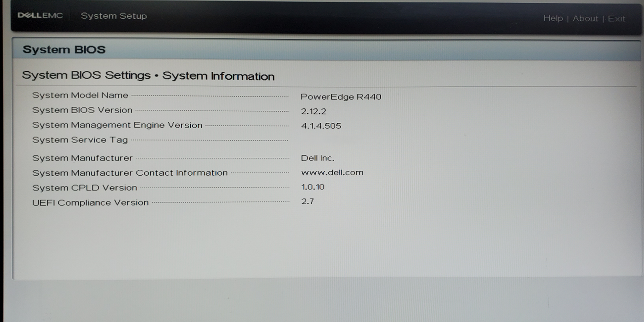This screenshot has width=644, height=322.
Task: Open the Help link
Action: click(x=553, y=18)
